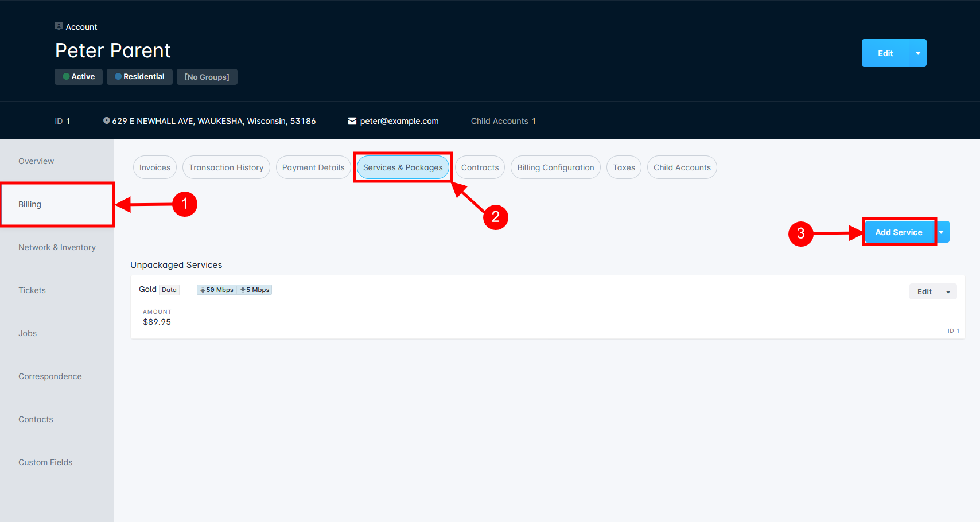The width and height of the screenshot is (980, 522).
Task: Open the Gold service Edit dropdown arrow
Action: 948,291
